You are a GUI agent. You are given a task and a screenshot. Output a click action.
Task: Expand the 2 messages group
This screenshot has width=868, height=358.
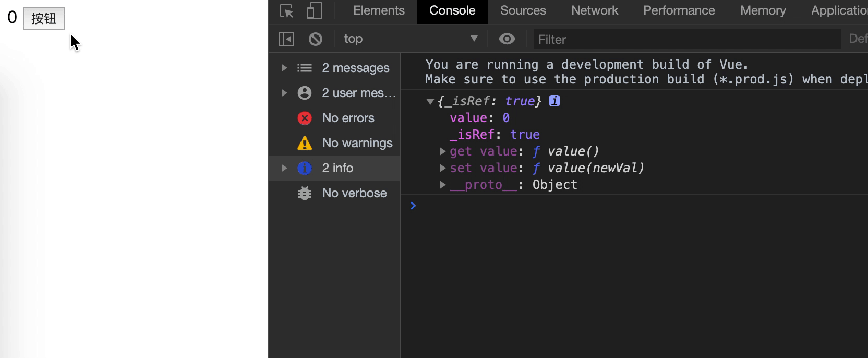(284, 68)
